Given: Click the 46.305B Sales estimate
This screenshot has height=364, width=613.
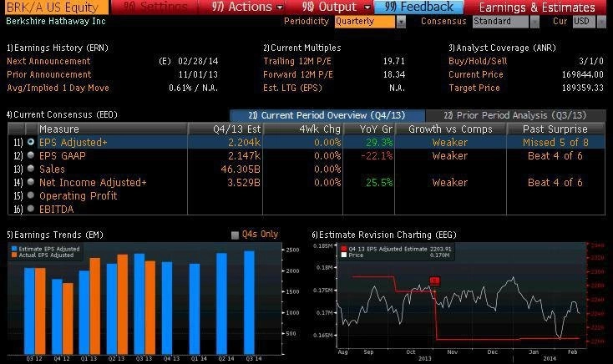Looking at the screenshot, I should (x=241, y=169).
